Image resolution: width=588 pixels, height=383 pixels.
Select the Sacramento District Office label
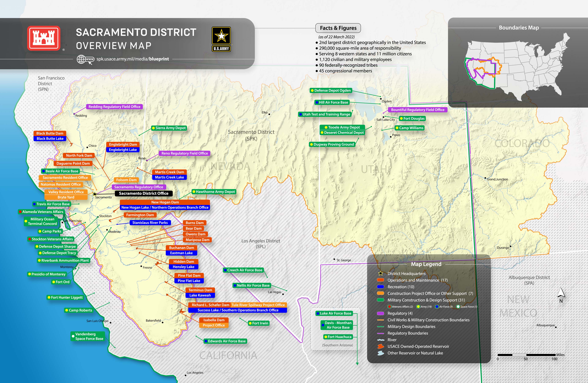point(143,193)
